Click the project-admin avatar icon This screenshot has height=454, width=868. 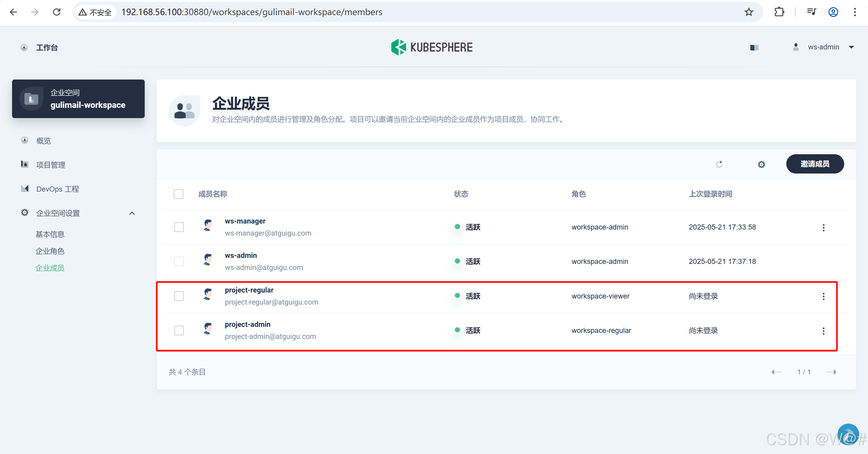tap(208, 328)
